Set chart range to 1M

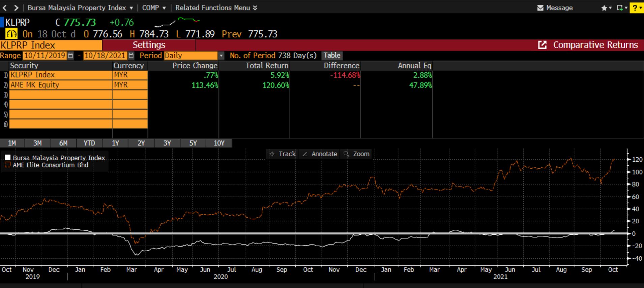coord(12,143)
